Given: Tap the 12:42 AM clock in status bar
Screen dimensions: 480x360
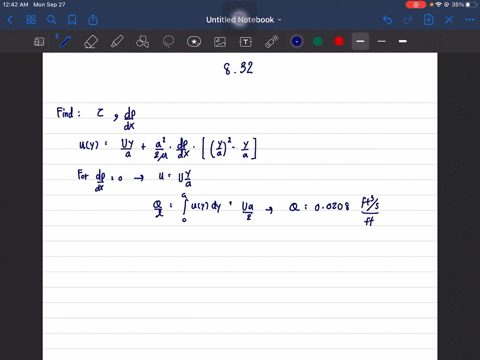Looking at the screenshot, I should coord(16,5).
